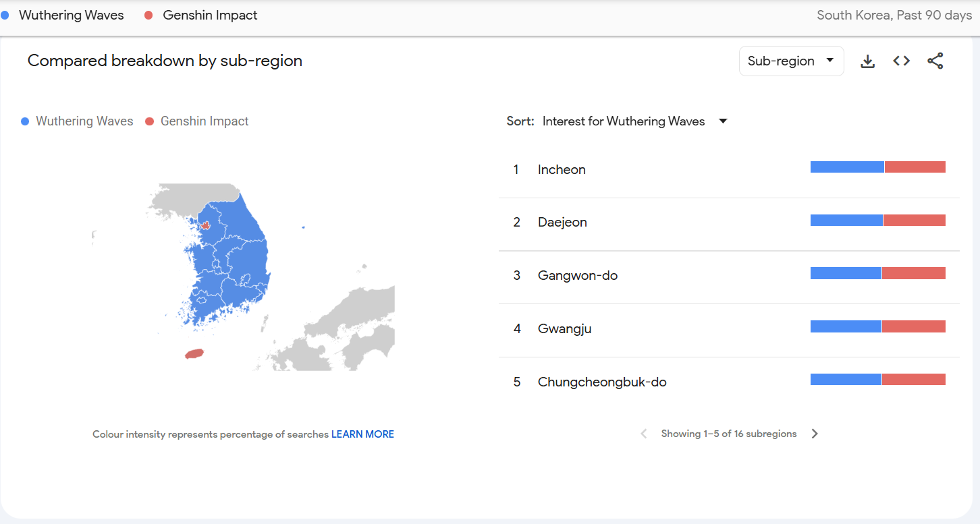The width and height of the screenshot is (980, 524).
Task: Select the Gwangju row
Action: click(x=729, y=330)
